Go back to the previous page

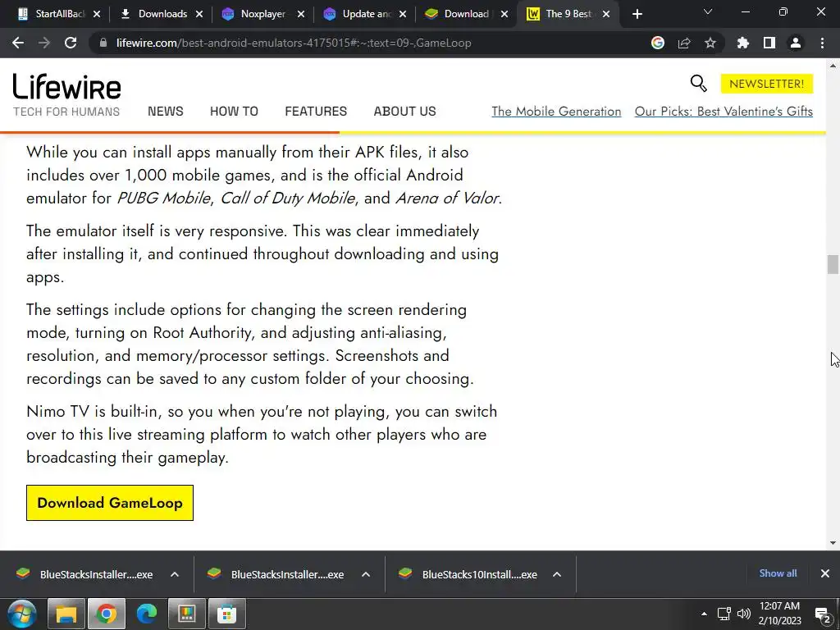[18, 43]
